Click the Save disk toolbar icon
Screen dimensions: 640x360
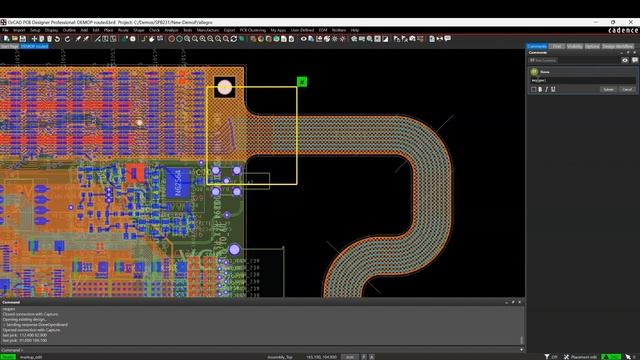[23, 39]
